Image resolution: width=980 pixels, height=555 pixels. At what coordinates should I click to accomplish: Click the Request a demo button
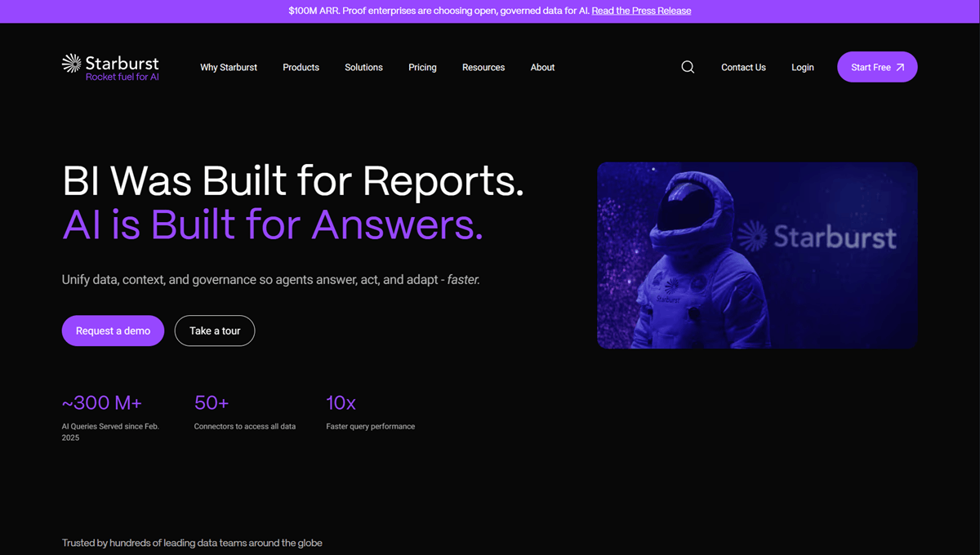(113, 331)
